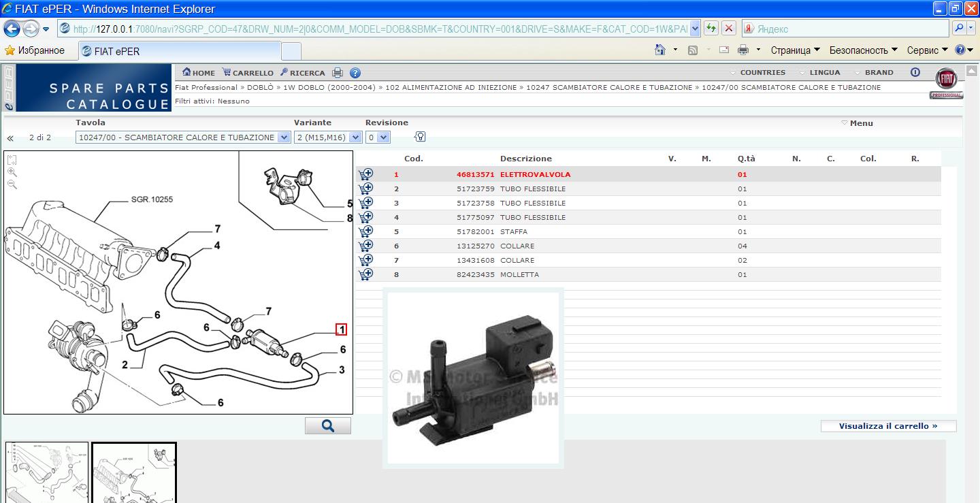Click the magnifier button below the diagram
The width and height of the screenshot is (980, 503).
[328, 426]
